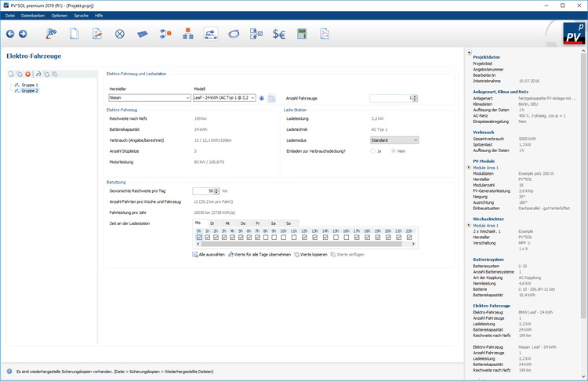This screenshot has width=588, height=381.
Task: Toggle the 0h charging station checkbox
Action: point(199,238)
